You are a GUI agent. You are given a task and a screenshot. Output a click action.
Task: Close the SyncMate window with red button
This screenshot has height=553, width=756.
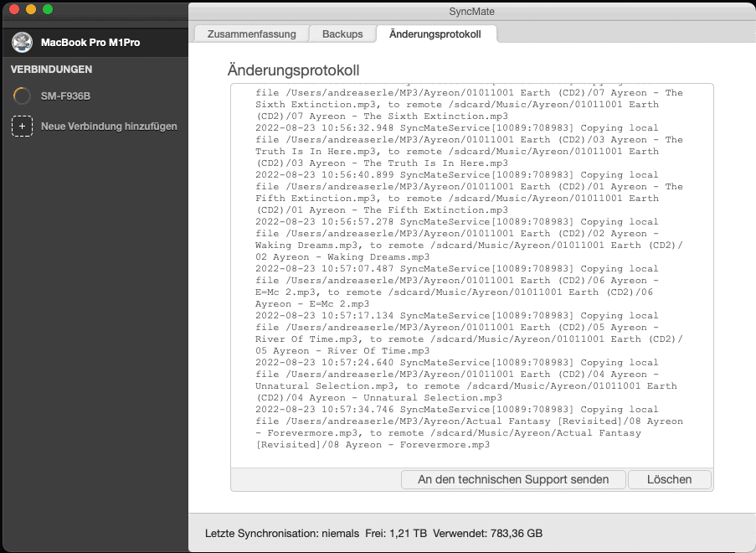[14, 9]
